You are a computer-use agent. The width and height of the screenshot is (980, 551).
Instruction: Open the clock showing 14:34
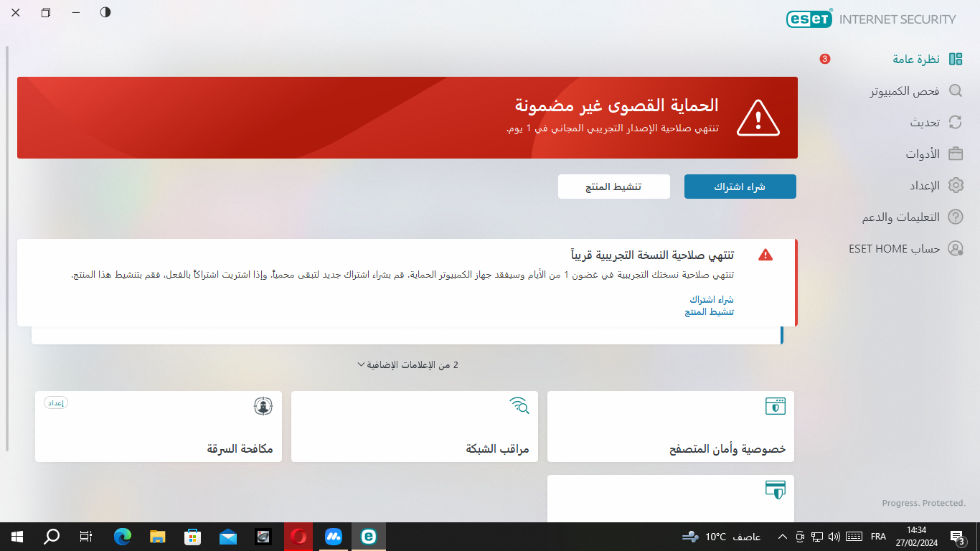pyautogui.click(x=916, y=537)
